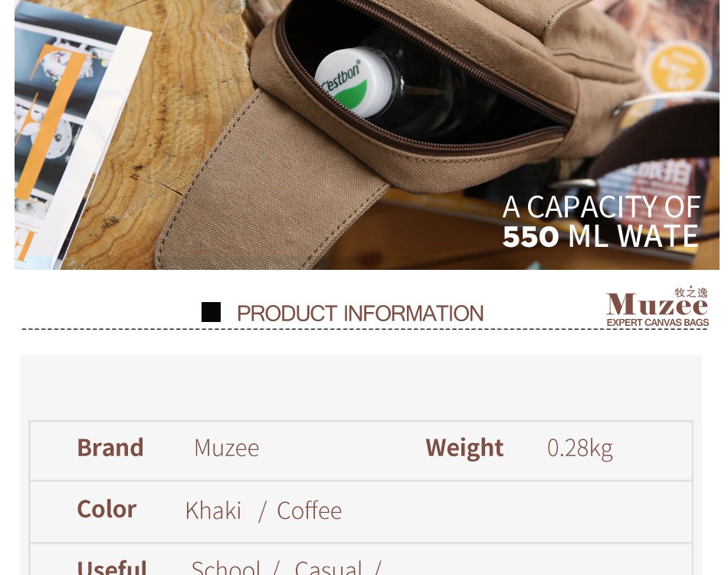Click the Chinese characters above Muzee logo

(691, 292)
